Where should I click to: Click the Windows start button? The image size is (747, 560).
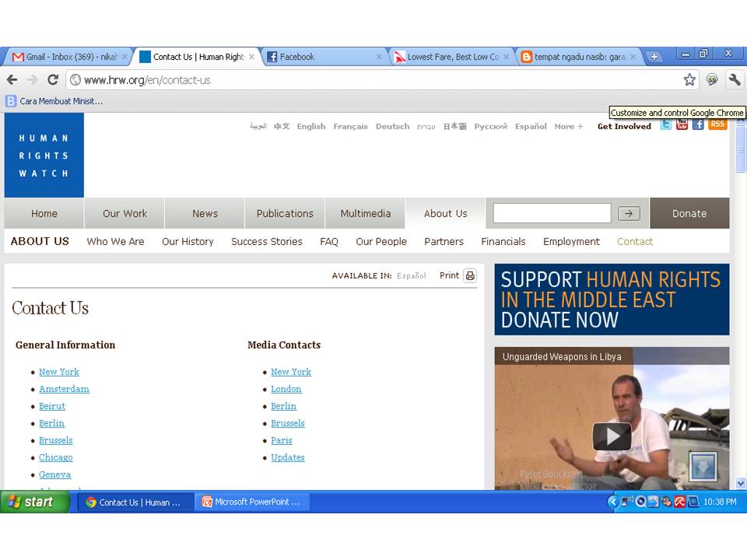(34, 502)
